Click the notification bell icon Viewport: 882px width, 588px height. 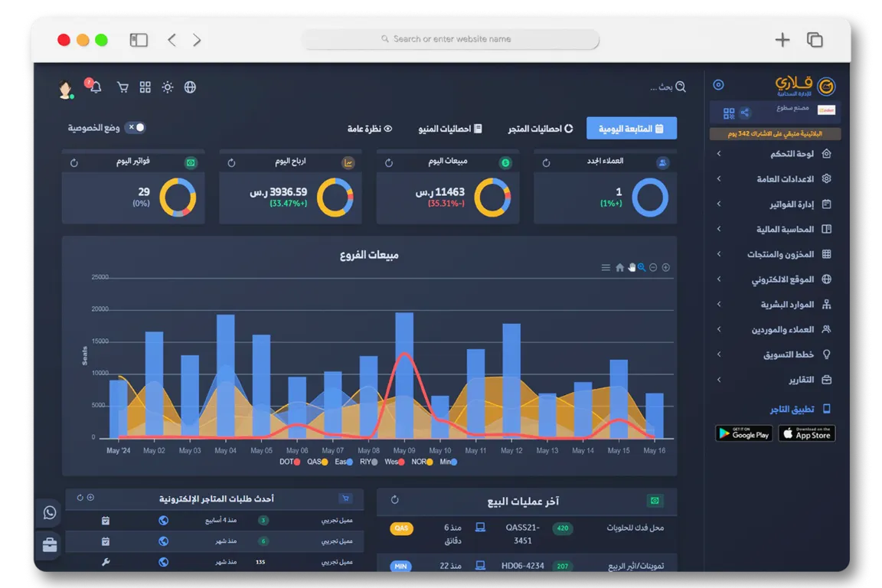96,88
